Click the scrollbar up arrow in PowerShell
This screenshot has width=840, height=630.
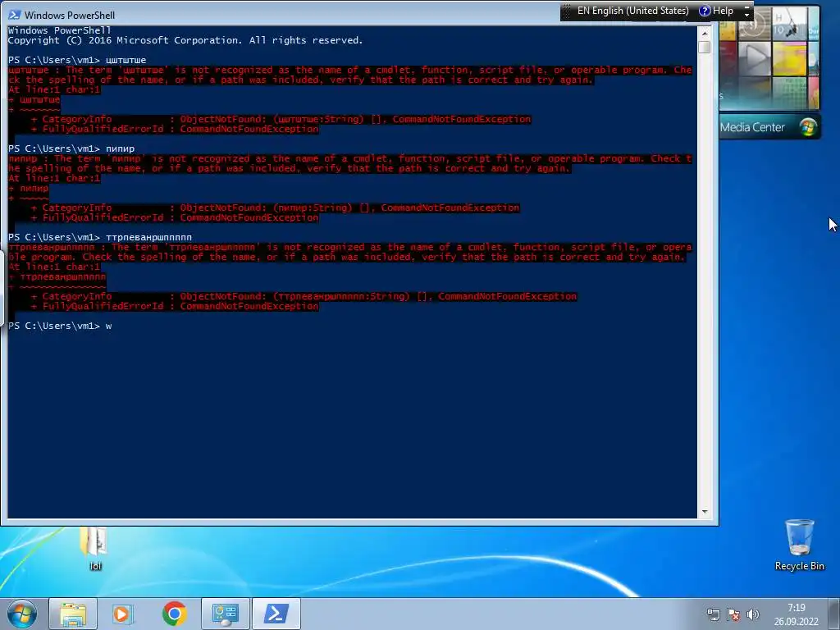click(705, 33)
